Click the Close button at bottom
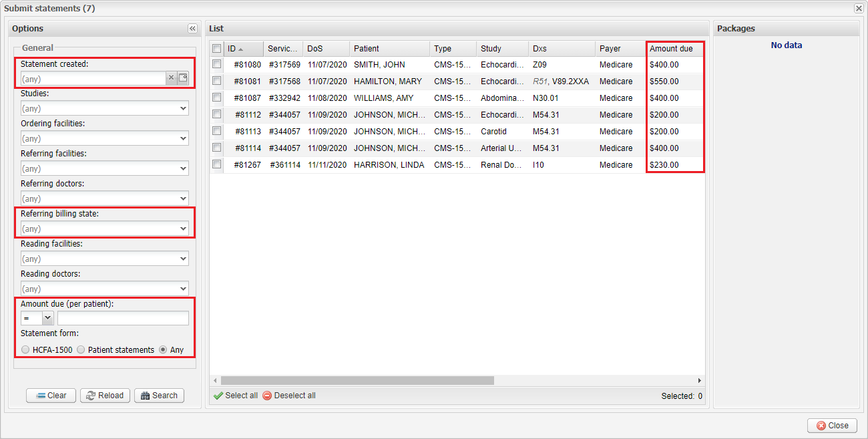The width and height of the screenshot is (868, 439). [832, 425]
